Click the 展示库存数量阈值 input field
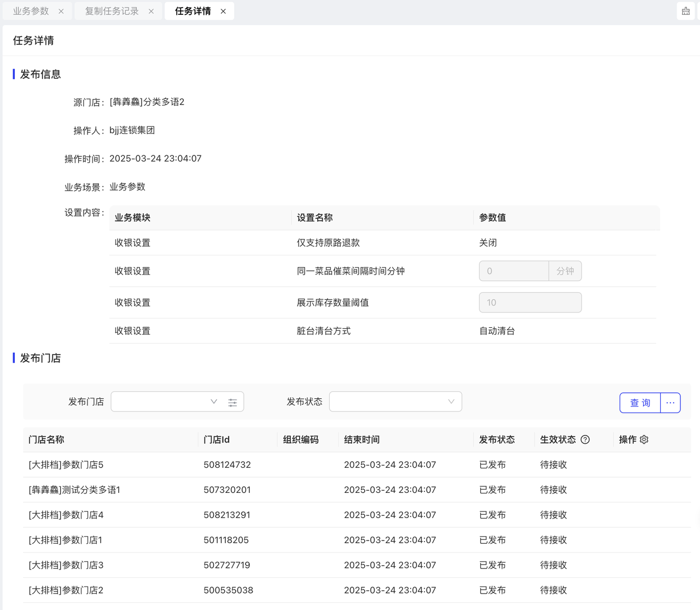 [x=530, y=303]
